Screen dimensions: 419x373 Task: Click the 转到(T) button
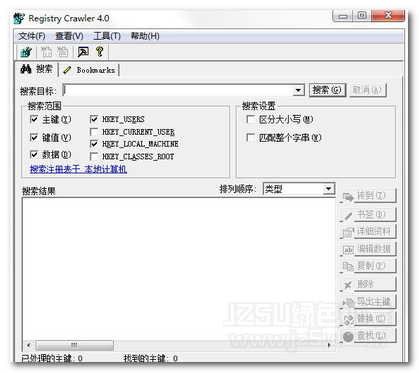point(368,196)
